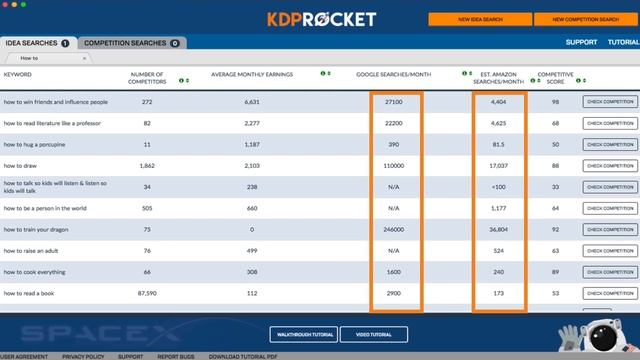Image resolution: width=640 pixels, height=360 pixels.
Task: Click the New Idea Search button
Action: point(480,19)
